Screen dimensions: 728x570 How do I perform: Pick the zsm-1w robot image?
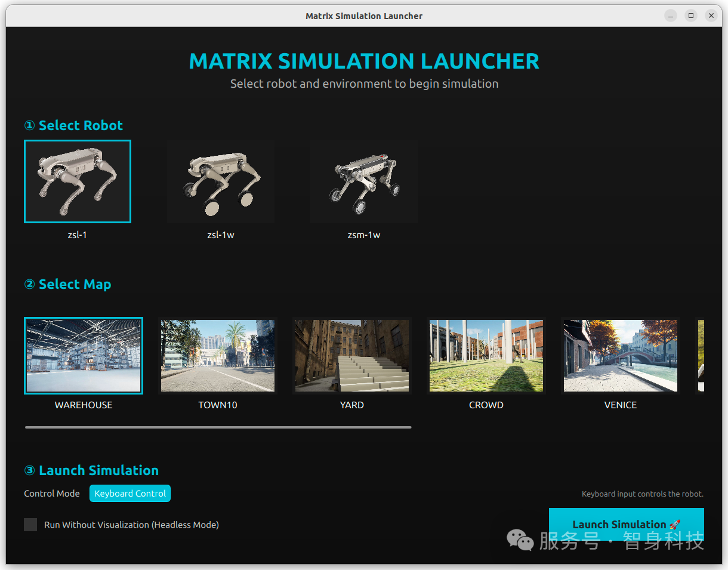tap(364, 181)
